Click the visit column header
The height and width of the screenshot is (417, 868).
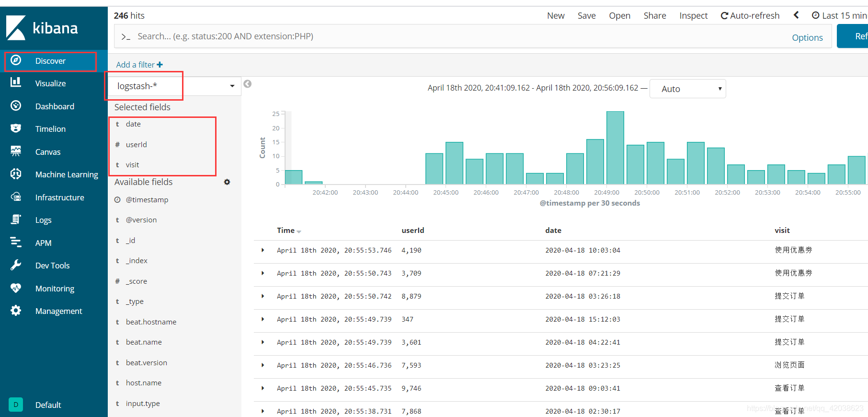tap(782, 231)
